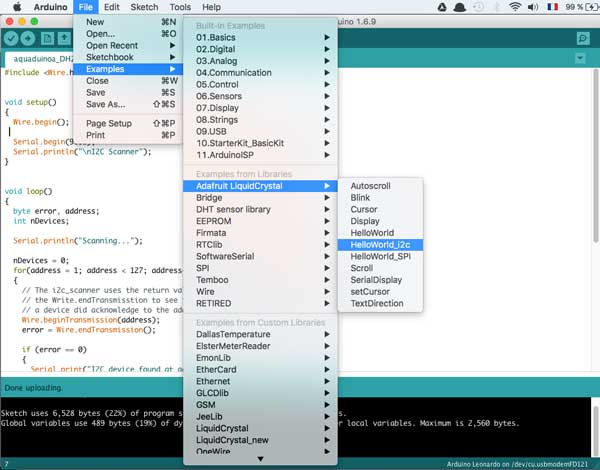600x470 pixels.
Task: Open the Sketch menu
Action: pyautogui.click(x=144, y=7)
